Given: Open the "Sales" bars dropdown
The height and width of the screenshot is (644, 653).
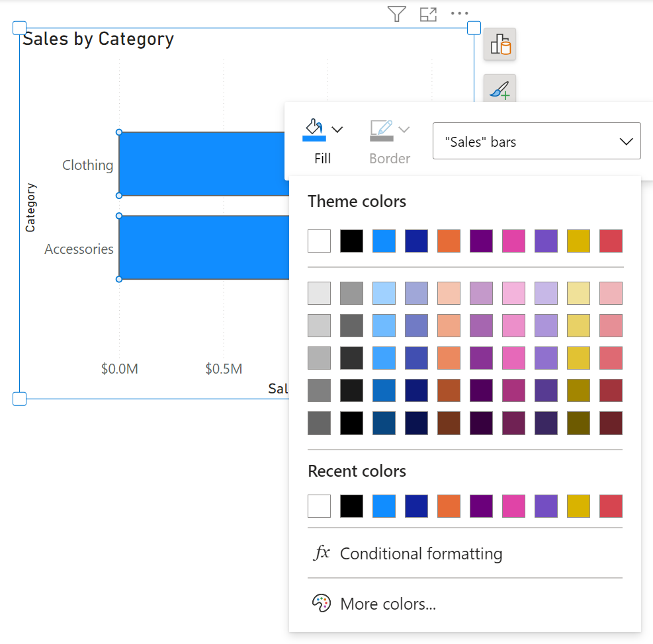Looking at the screenshot, I should pyautogui.click(x=537, y=141).
